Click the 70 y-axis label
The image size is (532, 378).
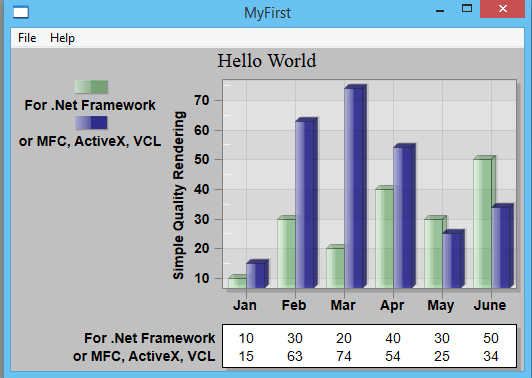tap(202, 100)
